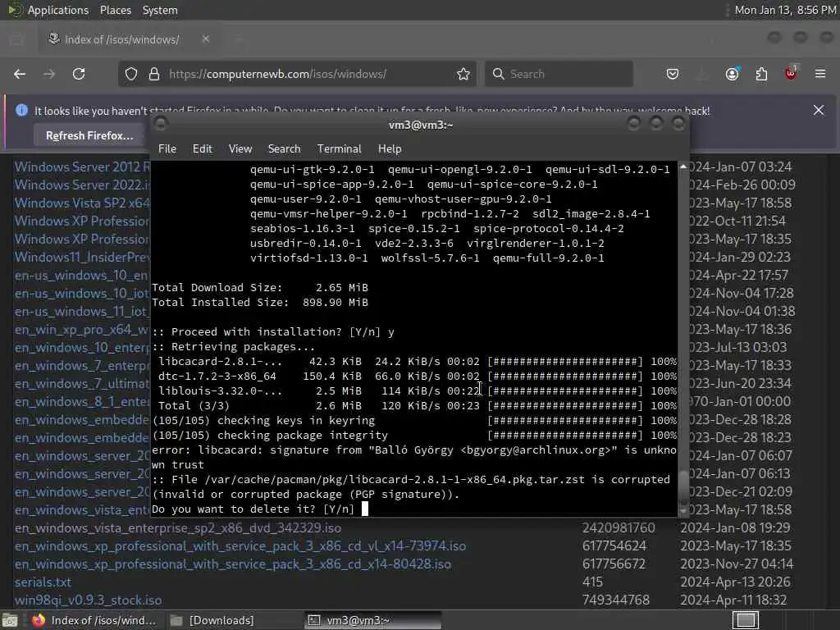Click Firefox back arrow button
Viewport: 840px width, 630px height.
click(x=20, y=74)
